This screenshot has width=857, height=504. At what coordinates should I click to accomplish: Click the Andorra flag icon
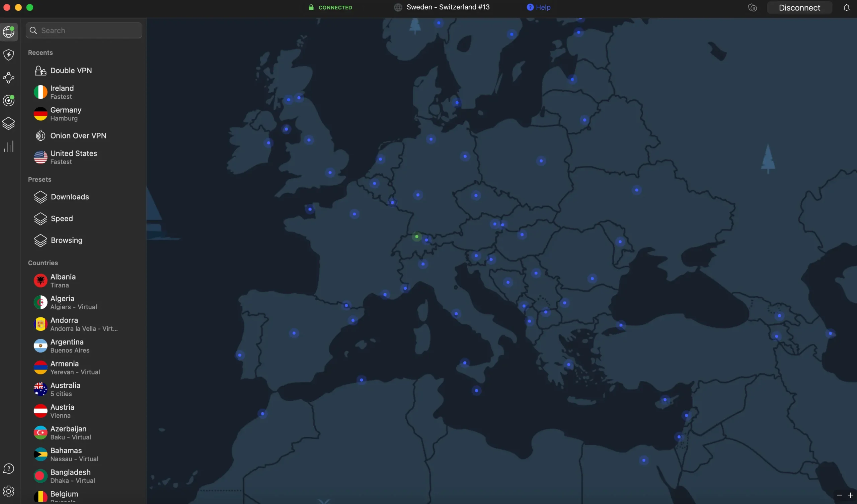[41, 324]
